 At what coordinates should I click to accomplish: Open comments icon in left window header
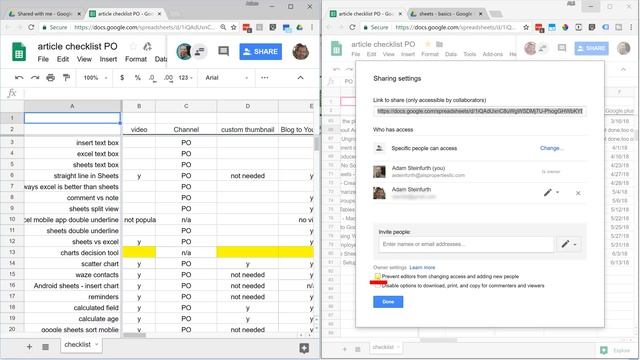pos(223,51)
